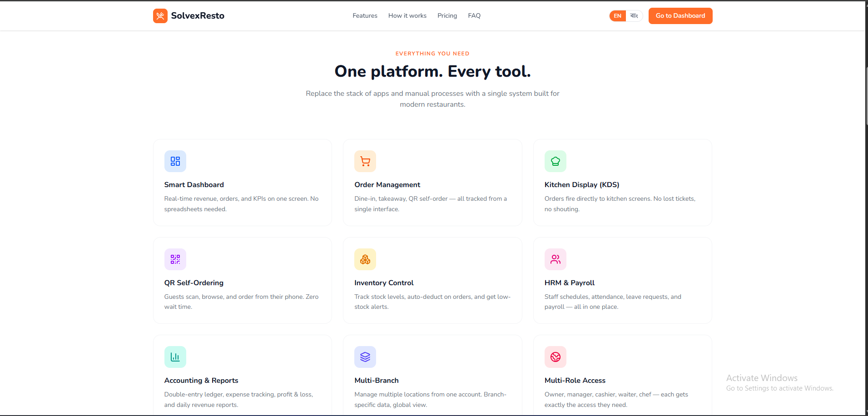Click the Kitchen Display (KDS) heading
Viewport: 868px width, 416px height.
(x=582, y=185)
